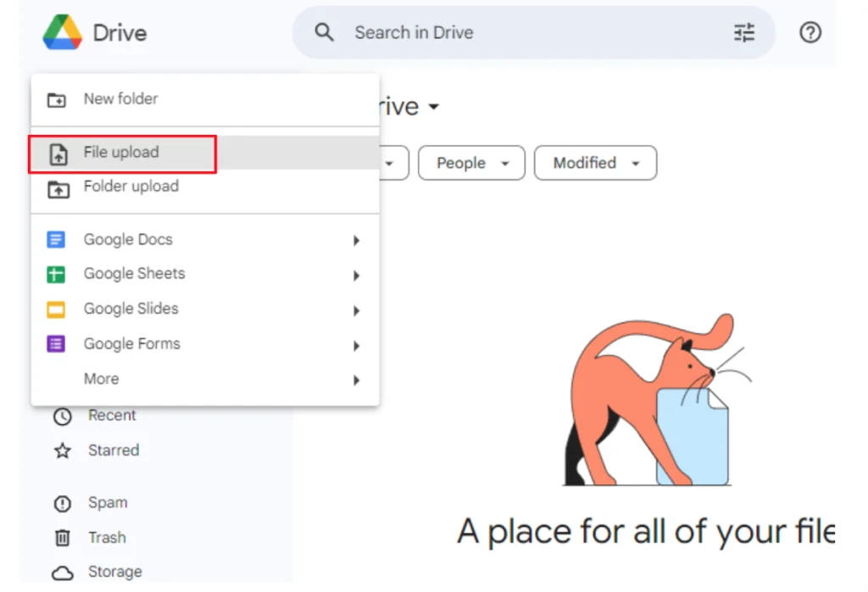Expand the More submenu arrow

(x=357, y=381)
